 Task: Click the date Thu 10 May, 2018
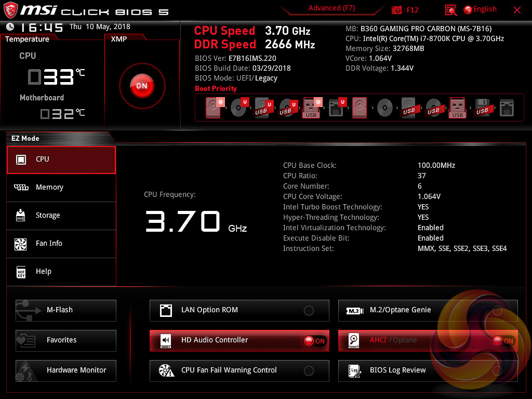click(x=100, y=26)
